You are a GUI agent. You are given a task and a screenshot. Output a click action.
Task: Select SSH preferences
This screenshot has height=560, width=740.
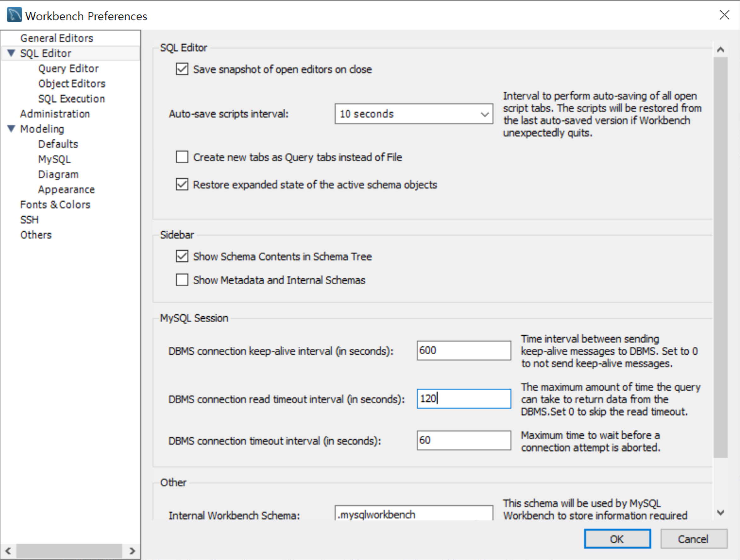coord(29,220)
